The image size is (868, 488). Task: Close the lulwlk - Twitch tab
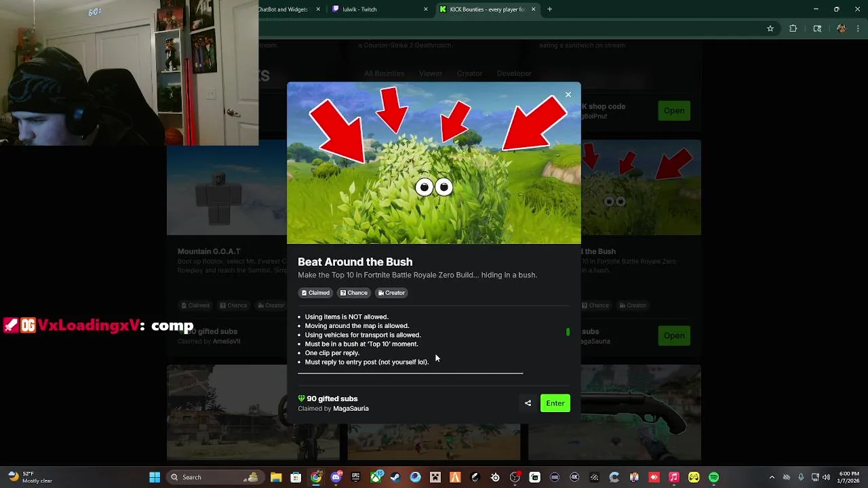(x=426, y=9)
